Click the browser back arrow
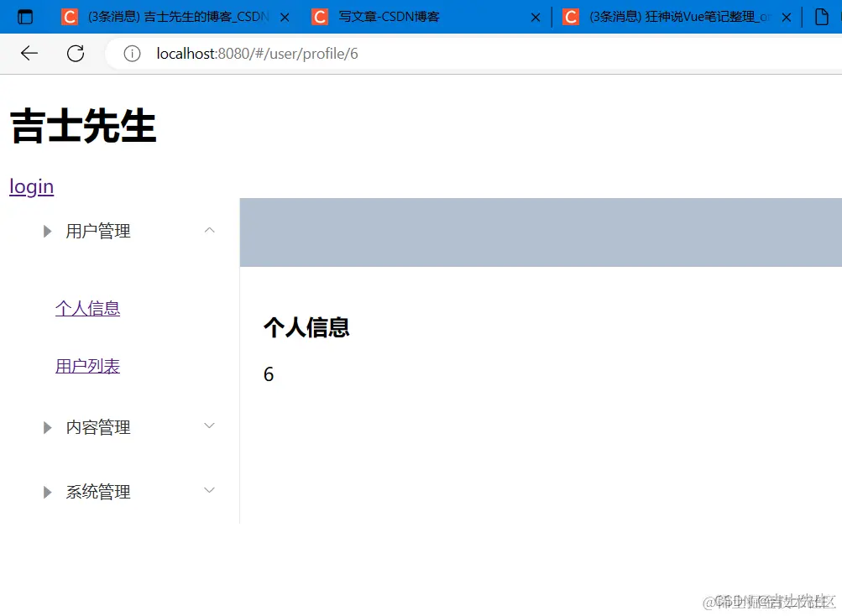Screen dimensions: 842x616 pyautogui.click(x=29, y=53)
